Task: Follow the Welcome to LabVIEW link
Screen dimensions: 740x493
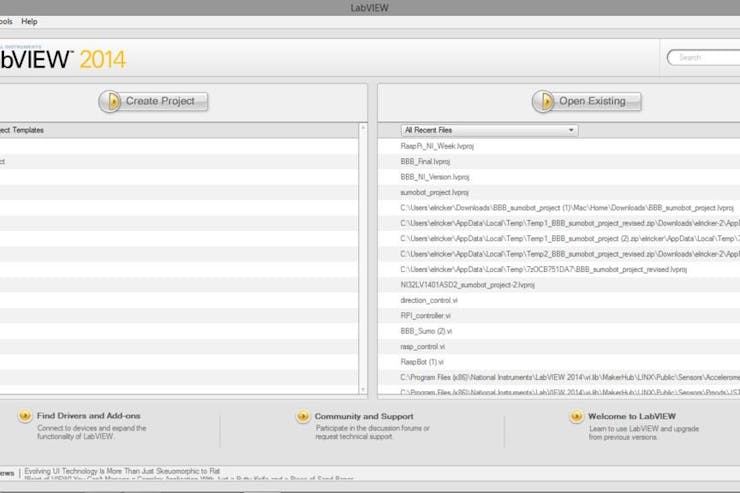Action: 631,417
